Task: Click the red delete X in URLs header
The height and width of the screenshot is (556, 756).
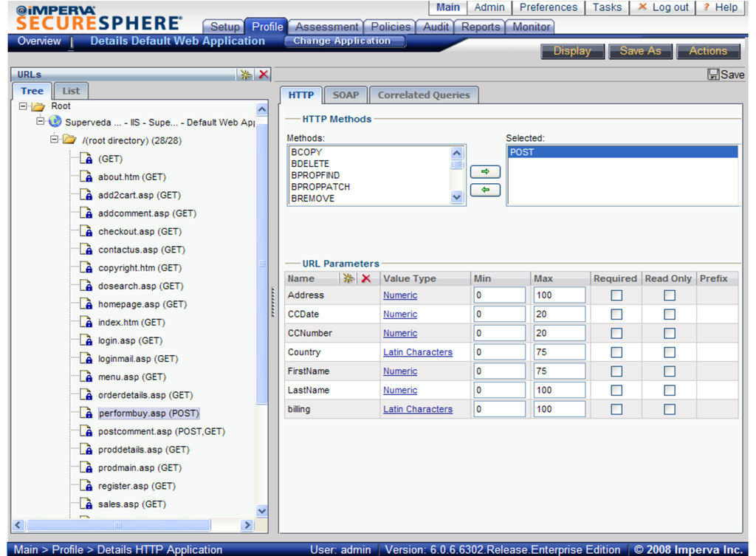Action: click(264, 75)
